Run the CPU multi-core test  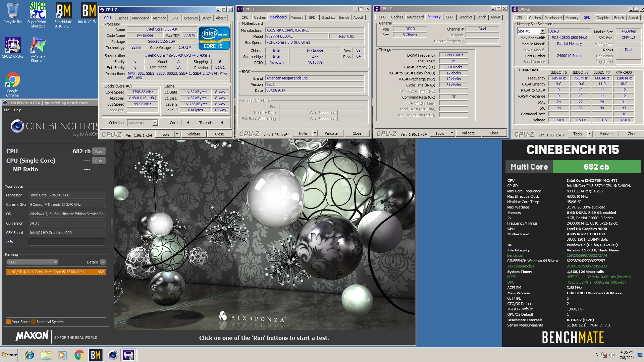tap(99, 152)
